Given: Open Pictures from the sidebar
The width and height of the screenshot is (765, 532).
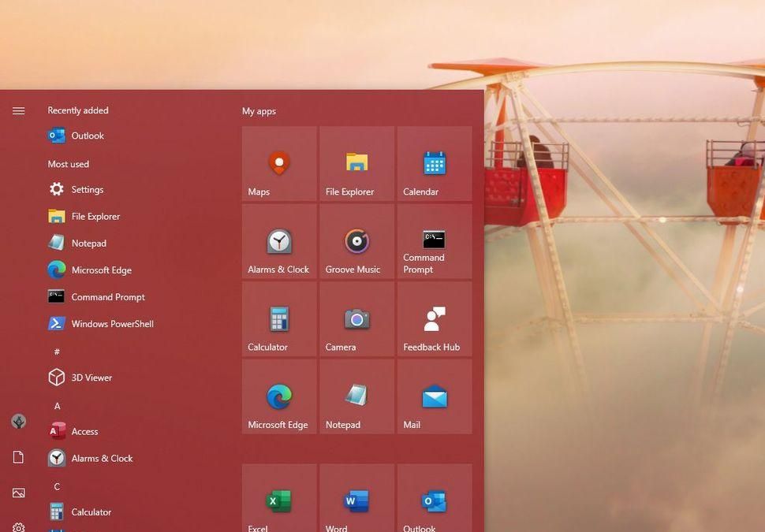Looking at the screenshot, I should (18, 493).
